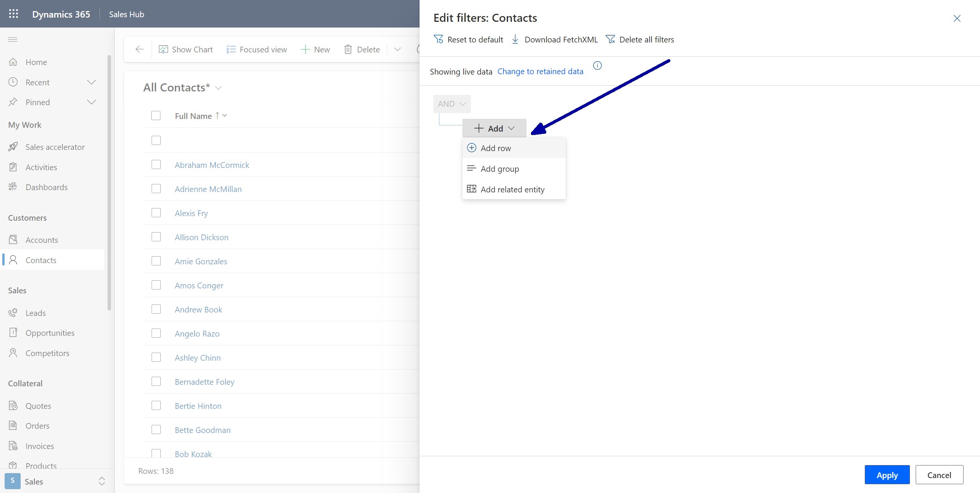This screenshot has width=980, height=493.
Task: Open Competitors in the sidebar
Action: 47,353
